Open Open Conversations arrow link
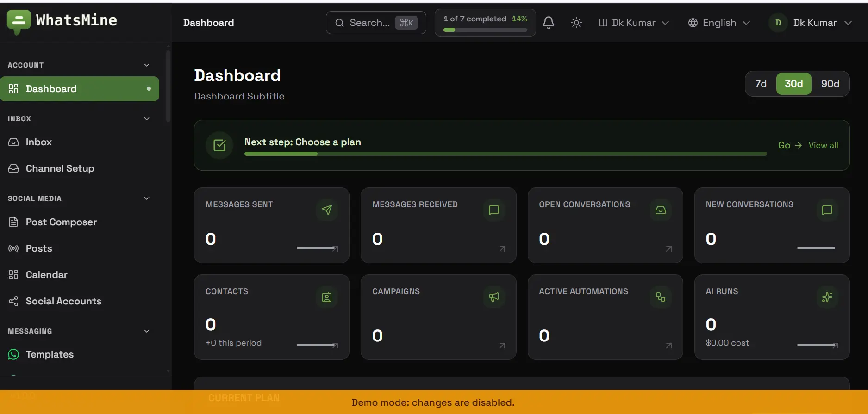The width and height of the screenshot is (868, 414). [x=669, y=249]
